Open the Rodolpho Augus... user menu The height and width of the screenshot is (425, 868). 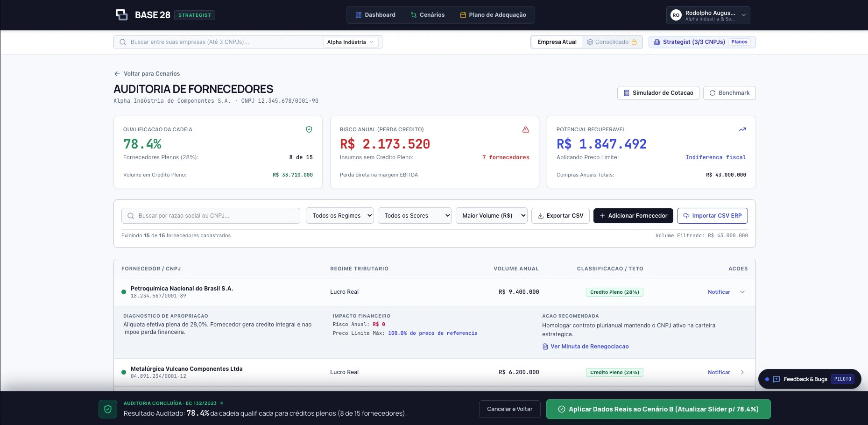pyautogui.click(x=708, y=15)
